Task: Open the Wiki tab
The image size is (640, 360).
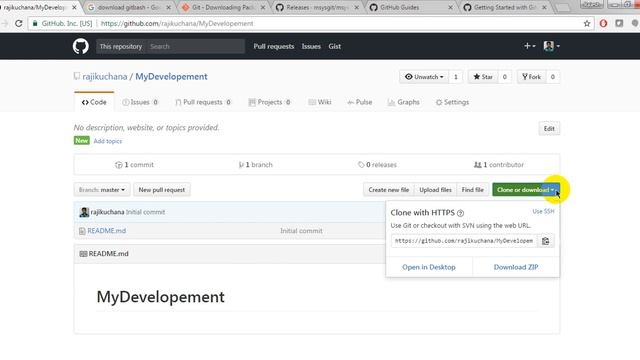Action: 320,102
